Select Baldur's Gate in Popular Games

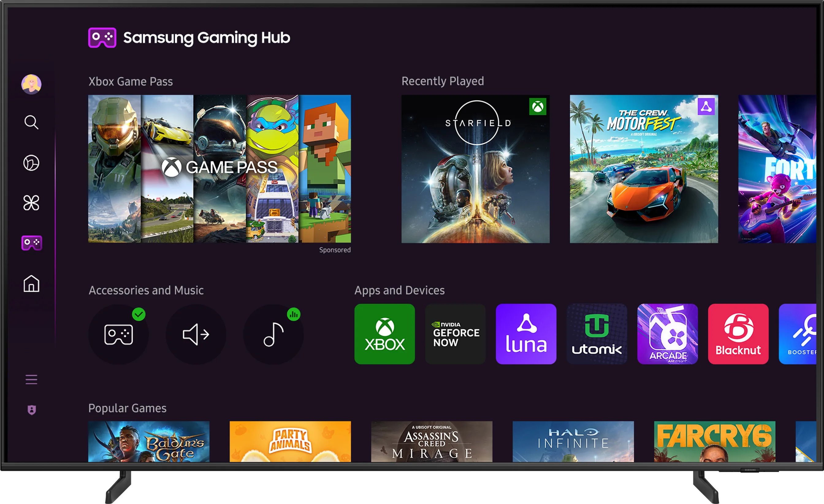(x=149, y=441)
